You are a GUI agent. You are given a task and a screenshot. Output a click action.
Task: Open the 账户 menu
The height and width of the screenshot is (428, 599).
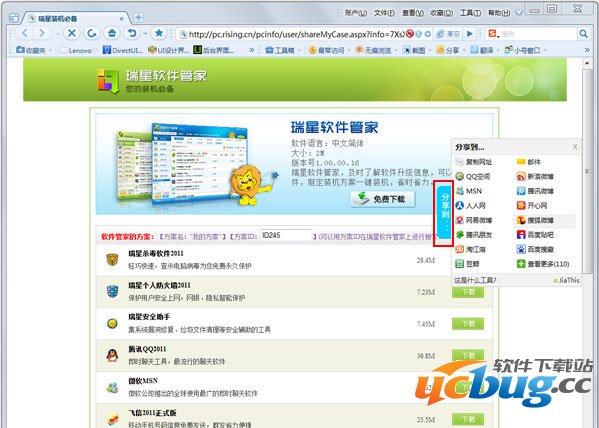(356, 13)
